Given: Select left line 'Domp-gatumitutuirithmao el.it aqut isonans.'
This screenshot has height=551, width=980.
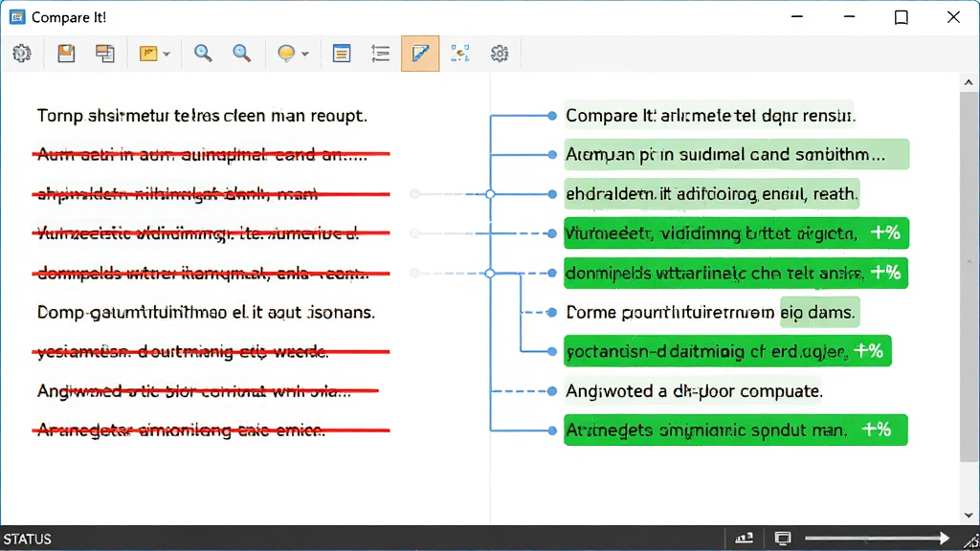Looking at the screenshot, I should click(206, 313).
